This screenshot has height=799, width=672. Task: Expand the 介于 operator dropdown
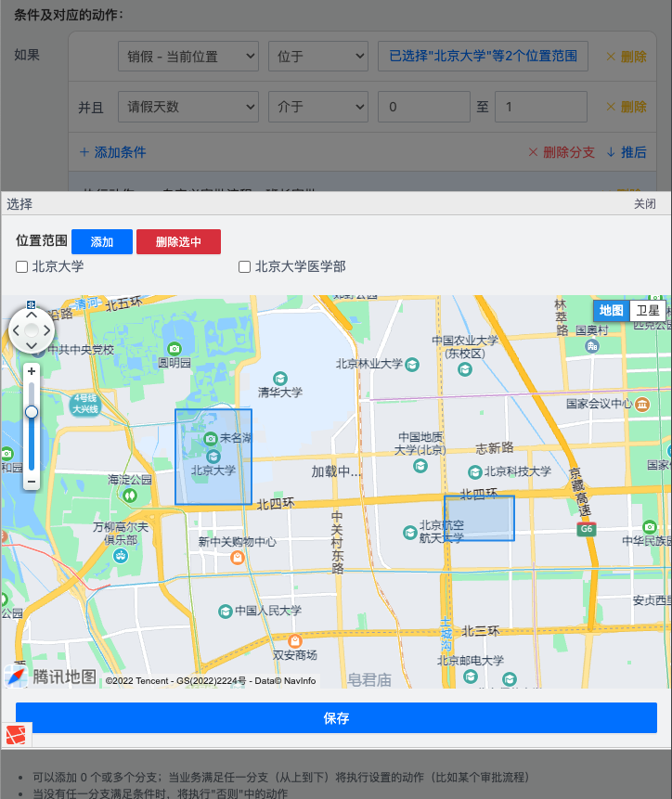pos(317,107)
